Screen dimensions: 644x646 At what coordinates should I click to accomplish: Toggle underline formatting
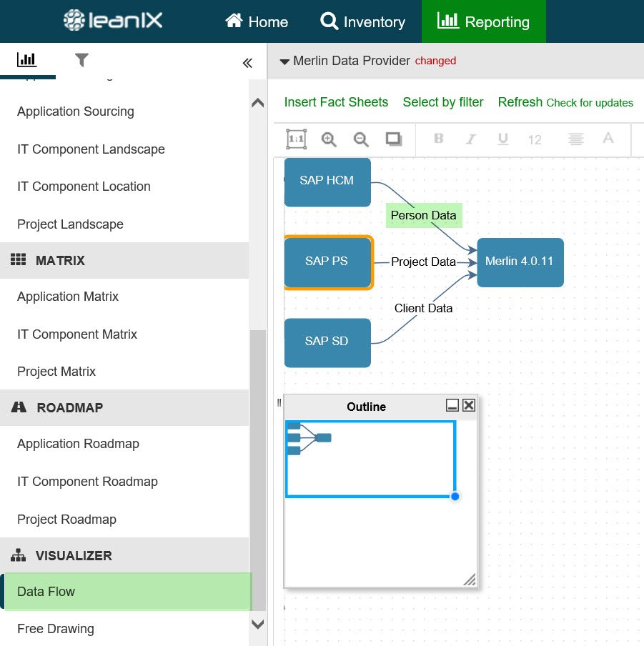tap(502, 139)
